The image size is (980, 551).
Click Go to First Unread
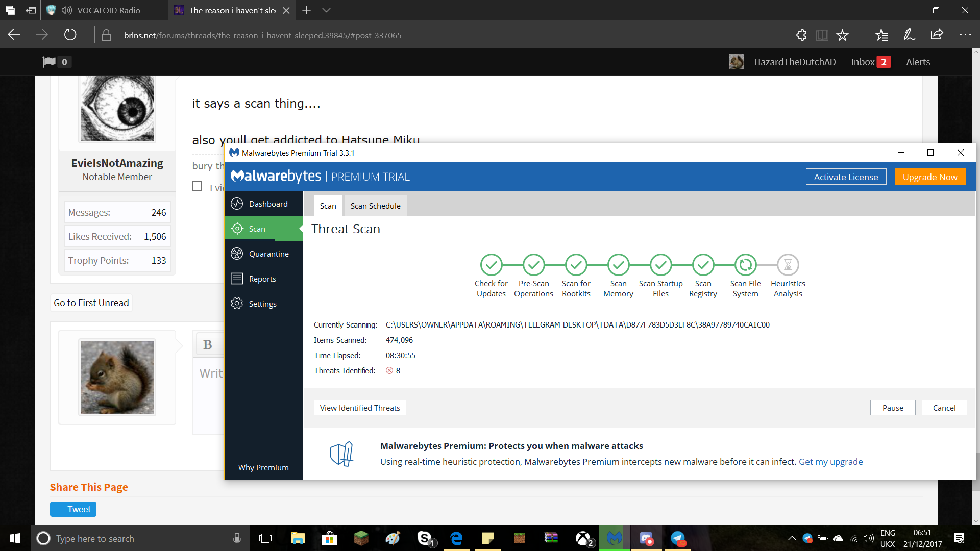click(91, 303)
